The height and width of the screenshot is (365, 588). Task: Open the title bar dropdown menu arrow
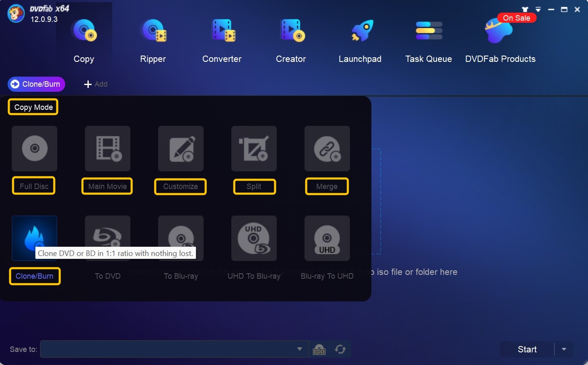(x=538, y=9)
